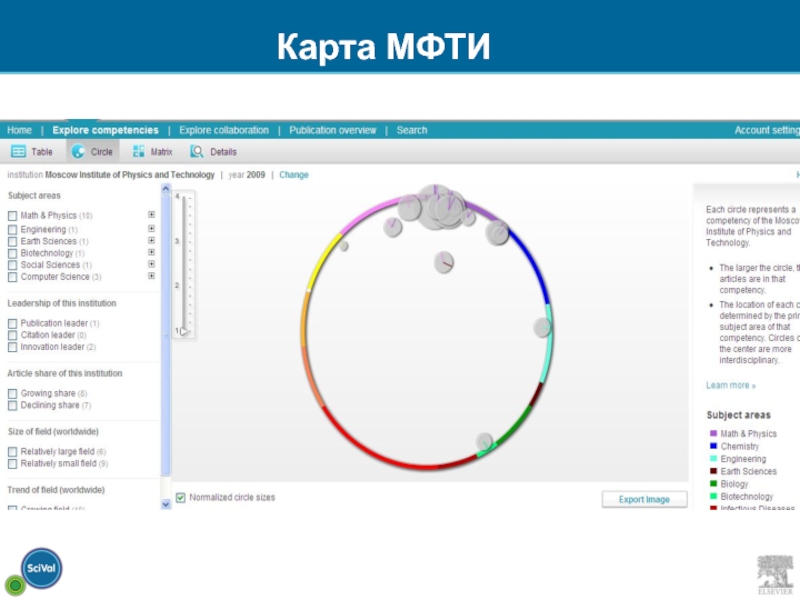
Task: Check the Math & Physics subject area
Action: coord(13,216)
